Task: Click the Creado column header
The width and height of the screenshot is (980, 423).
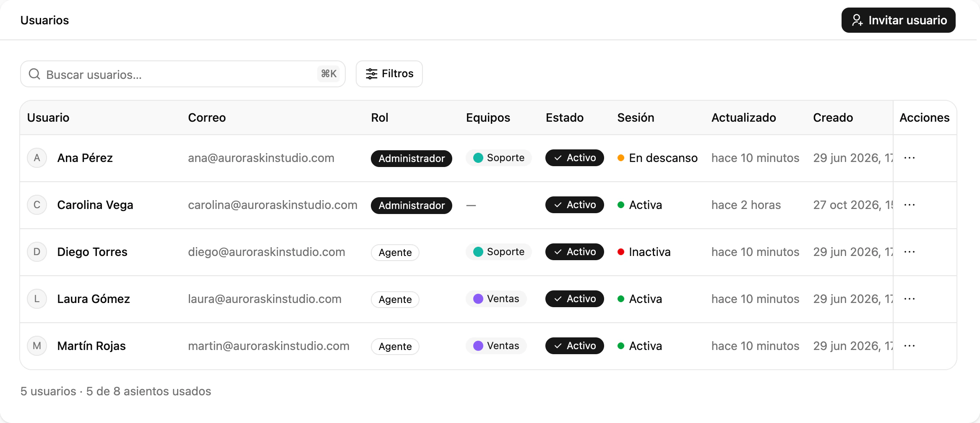Action: click(x=833, y=117)
